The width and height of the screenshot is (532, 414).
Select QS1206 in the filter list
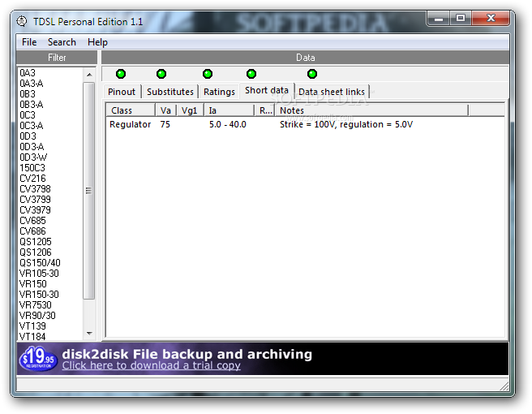click(36, 252)
